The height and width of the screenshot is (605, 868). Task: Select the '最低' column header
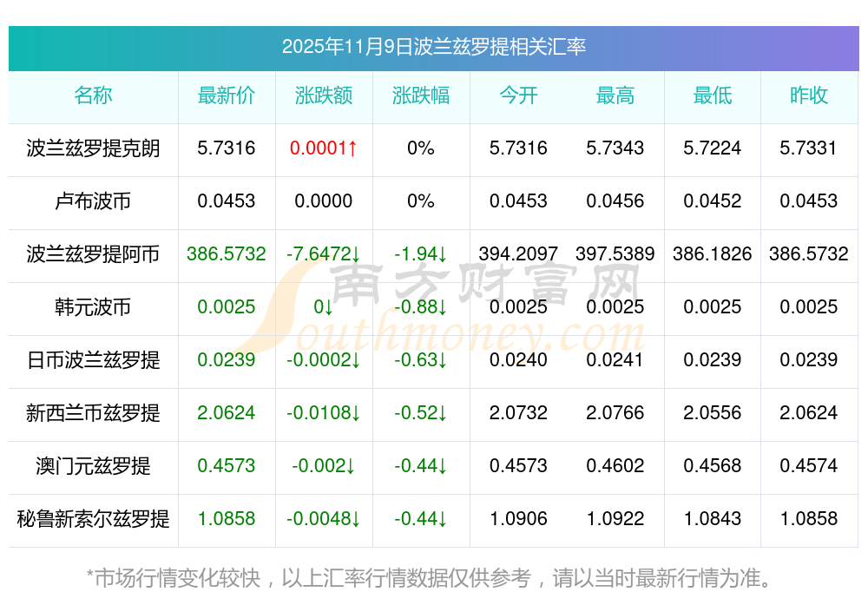click(713, 95)
